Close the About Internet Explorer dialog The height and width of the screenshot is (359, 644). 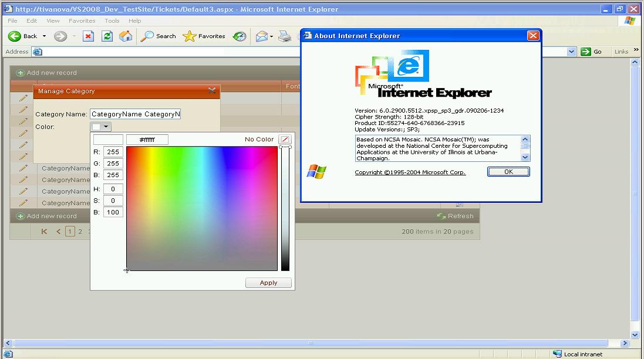(x=533, y=36)
